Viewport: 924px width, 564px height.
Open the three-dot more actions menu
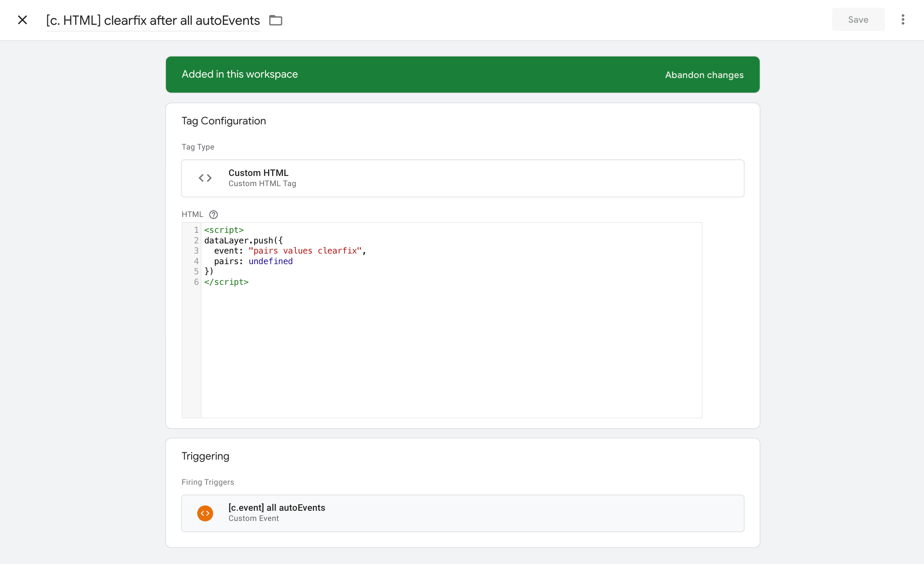[903, 20]
